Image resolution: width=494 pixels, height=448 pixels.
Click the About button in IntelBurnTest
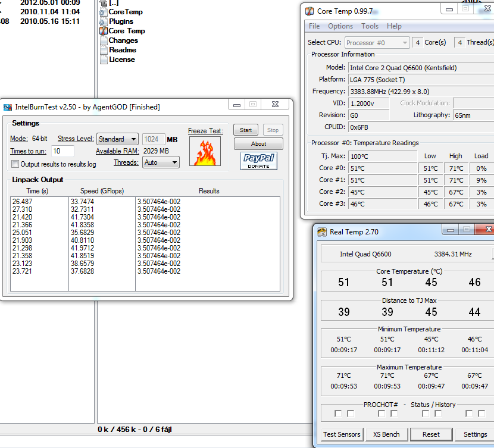coord(258,144)
